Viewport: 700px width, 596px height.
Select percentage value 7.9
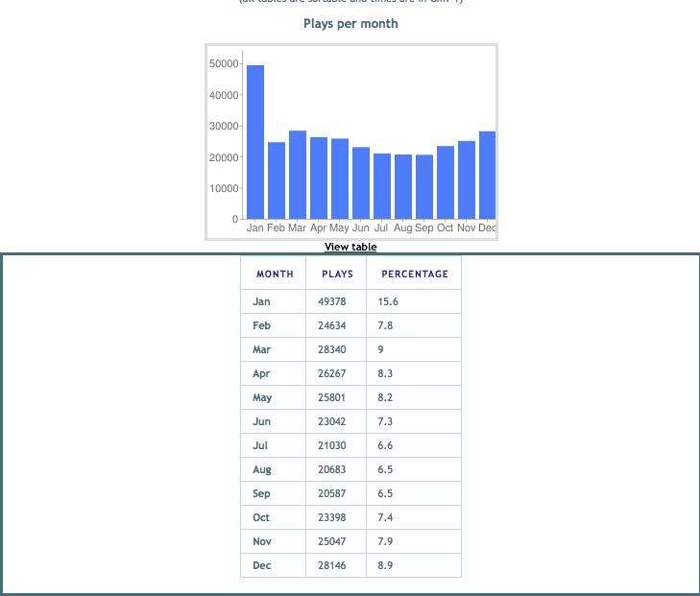pyautogui.click(x=385, y=542)
